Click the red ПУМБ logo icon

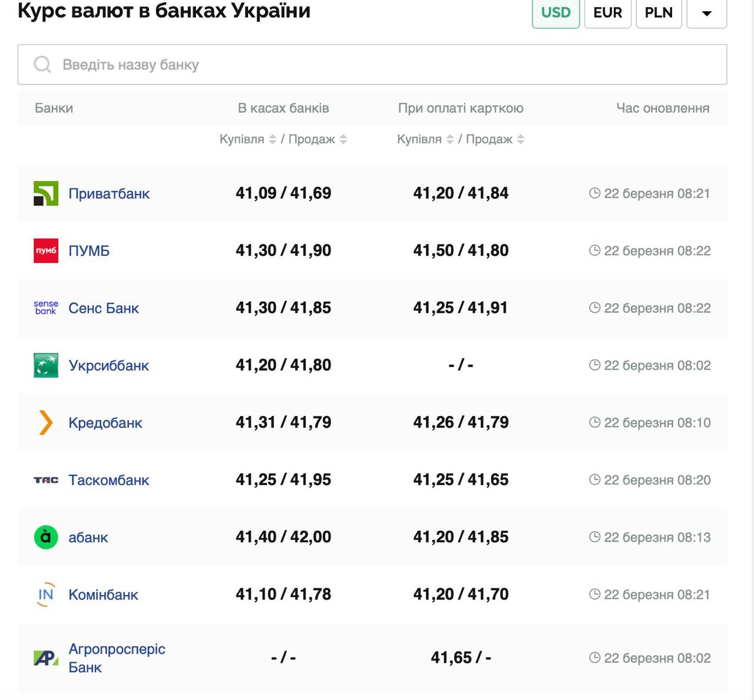(46, 250)
